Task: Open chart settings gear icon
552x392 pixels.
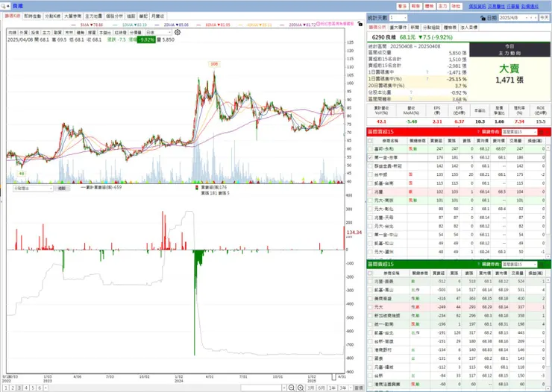Action: (x=178, y=32)
